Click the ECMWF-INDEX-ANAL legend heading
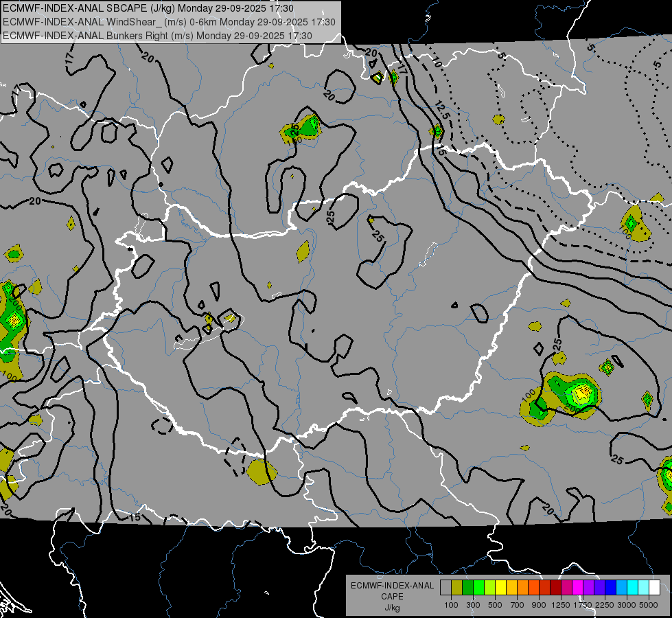Image resolution: width=672 pixels, height=618 pixels. click(392, 586)
